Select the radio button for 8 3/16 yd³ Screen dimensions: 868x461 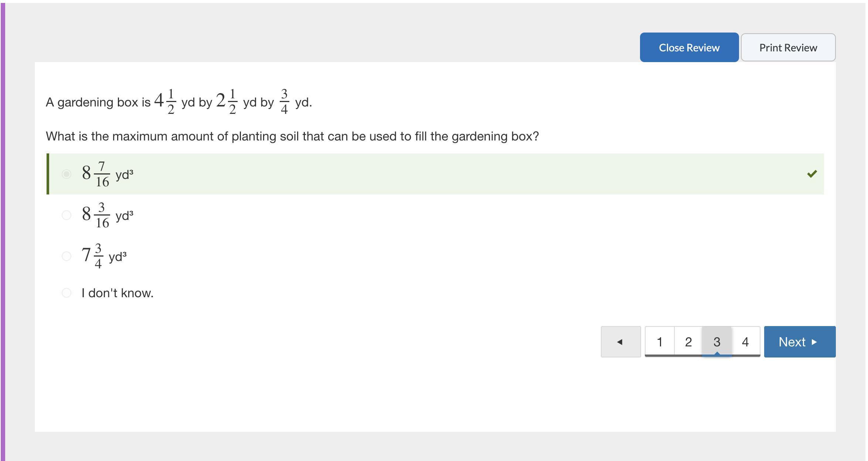67,215
